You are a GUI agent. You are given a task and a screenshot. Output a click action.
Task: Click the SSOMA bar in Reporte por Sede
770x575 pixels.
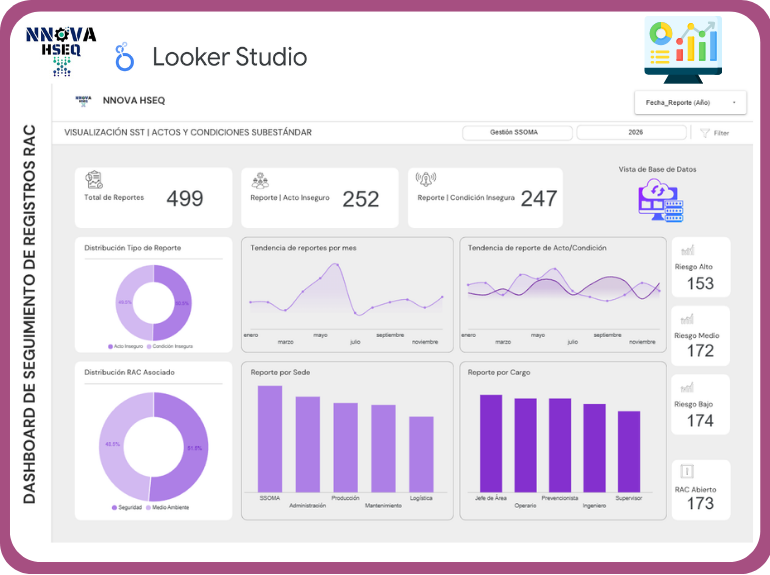(x=270, y=438)
